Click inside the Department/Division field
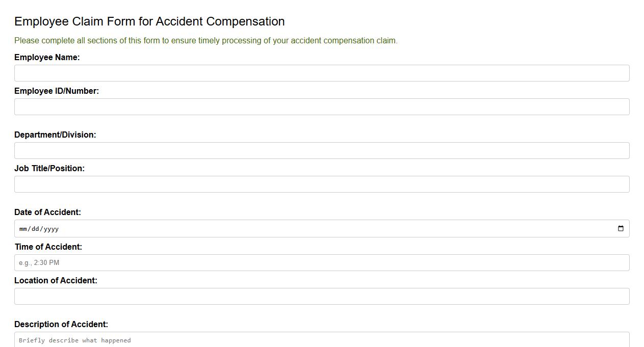Image resolution: width=644 pixels, height=347 pixels. point(322,150)
